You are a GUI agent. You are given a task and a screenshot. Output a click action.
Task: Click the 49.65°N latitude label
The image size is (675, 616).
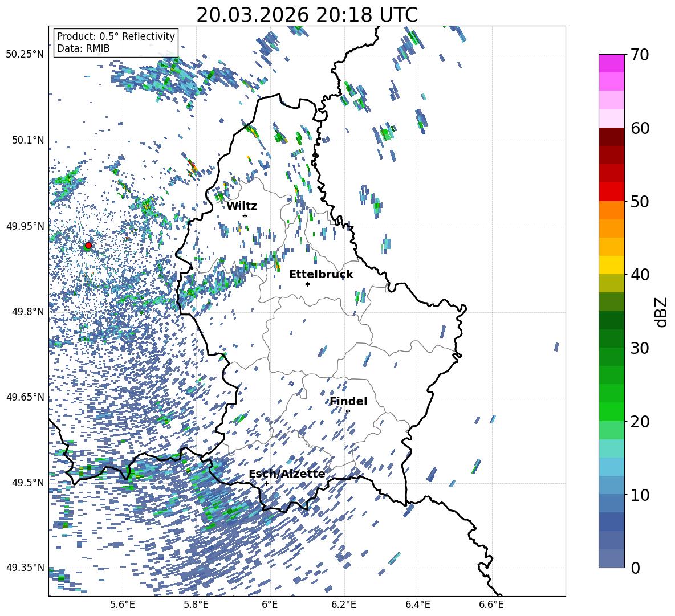tap(25, 397)
